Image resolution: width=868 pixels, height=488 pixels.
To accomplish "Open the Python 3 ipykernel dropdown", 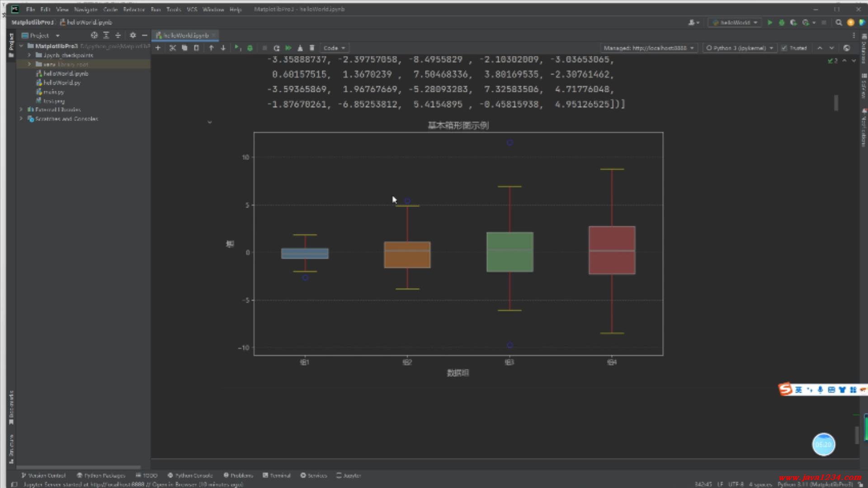I will 739,48.
